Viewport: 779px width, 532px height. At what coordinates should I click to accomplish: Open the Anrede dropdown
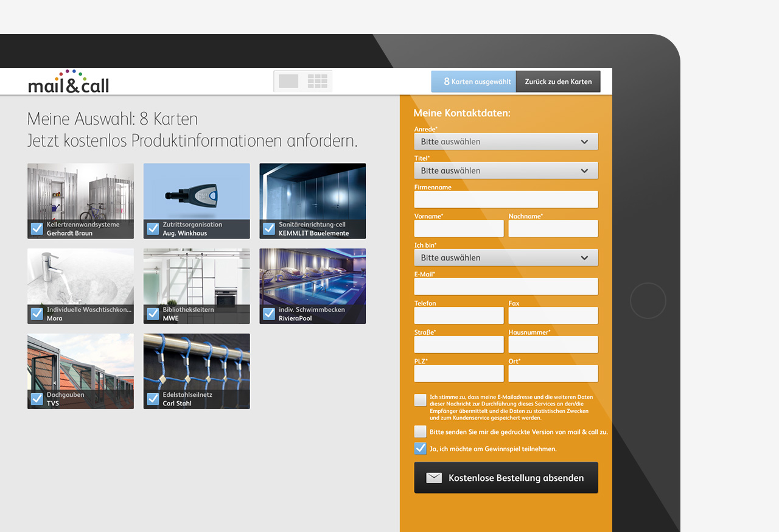[506, 141]
